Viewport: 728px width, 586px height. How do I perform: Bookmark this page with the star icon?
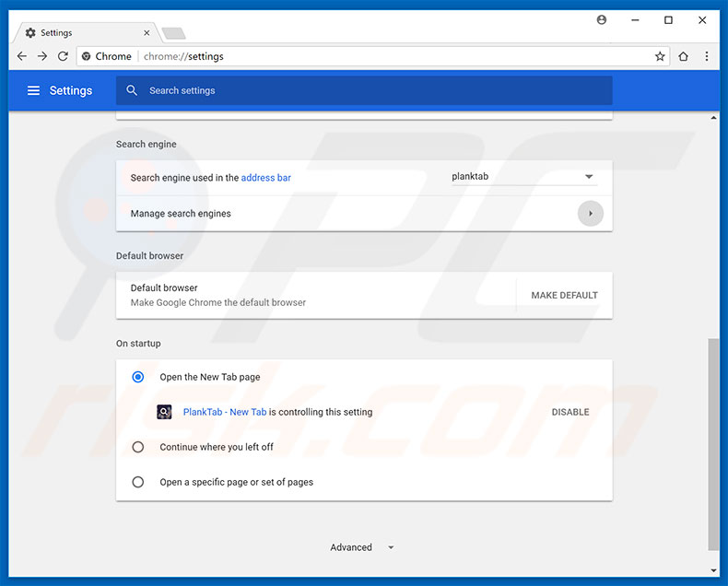[x=660, y=56]
